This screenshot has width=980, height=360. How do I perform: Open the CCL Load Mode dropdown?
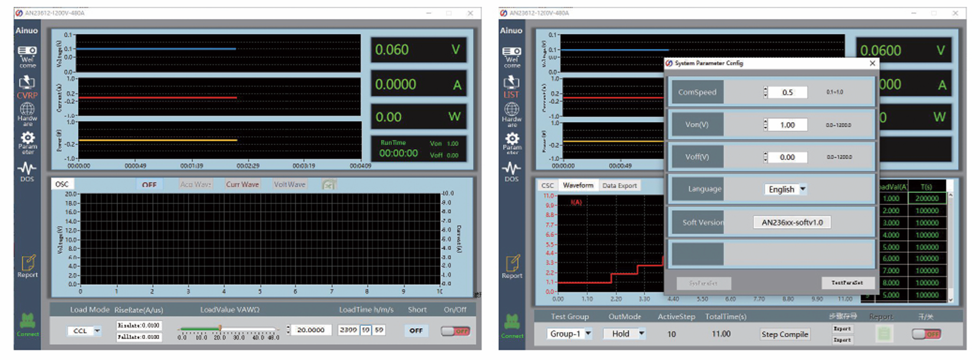click(x=84, y=331)
